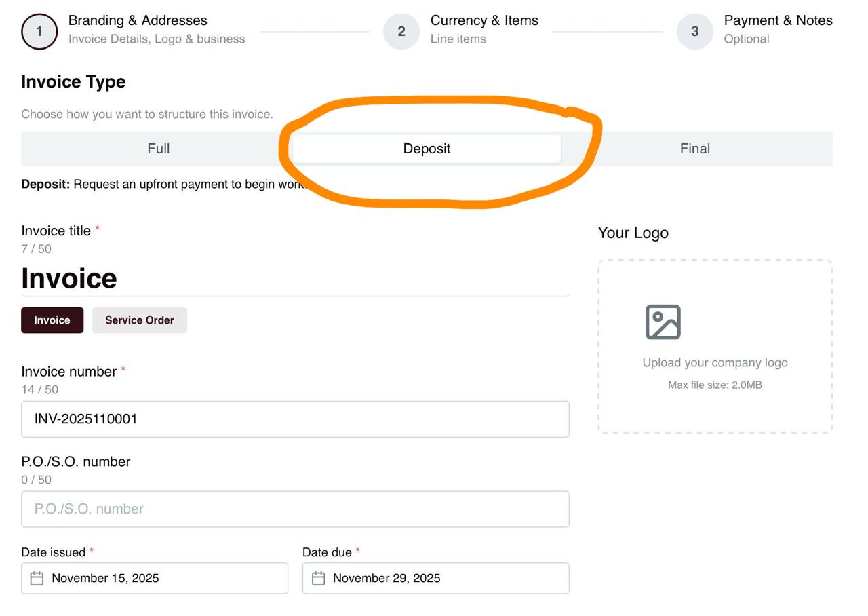Click the Date due calendar icon
Viewport: 868px width, 616px height.
(x=318, y=578)
